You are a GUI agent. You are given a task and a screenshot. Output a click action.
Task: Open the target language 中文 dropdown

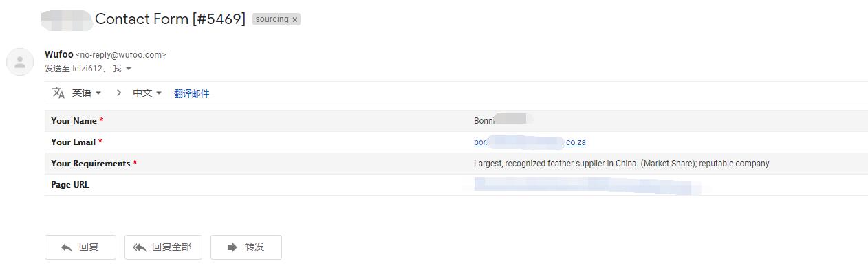[x=147, y=93]
